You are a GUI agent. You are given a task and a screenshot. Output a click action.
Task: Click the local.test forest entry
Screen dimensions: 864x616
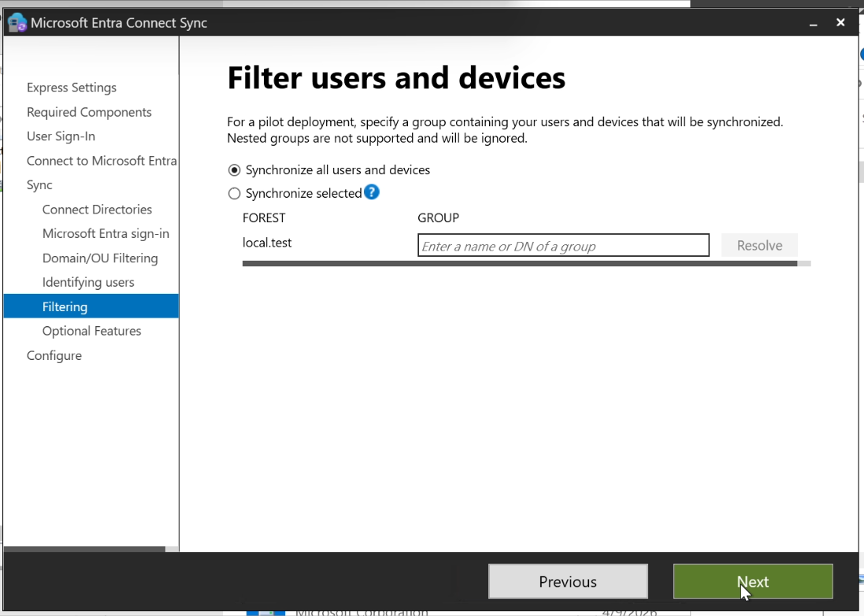tap(267, 243)
